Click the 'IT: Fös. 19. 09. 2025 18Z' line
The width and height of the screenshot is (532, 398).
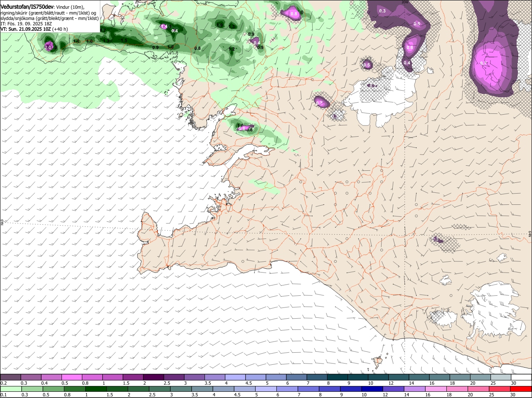tap(26, 24)
